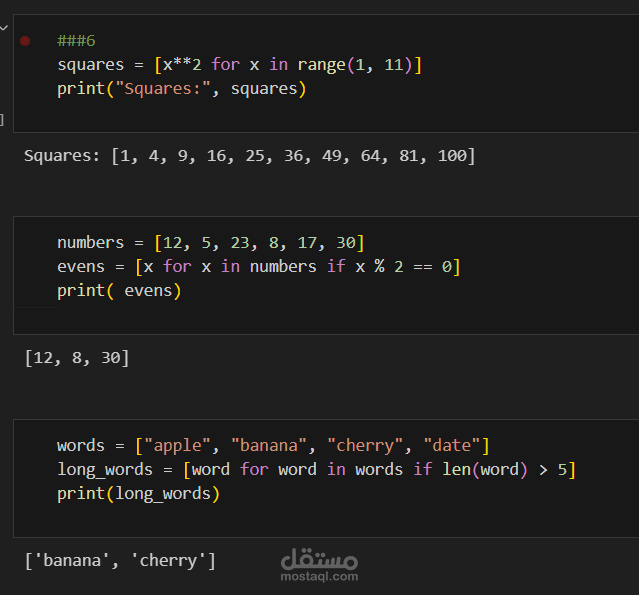This screenshot has width=639, height=595.
Task: Toggle the red breakpoint dot beside ###6
Action: pyautogui.click(x=25, y=41)
